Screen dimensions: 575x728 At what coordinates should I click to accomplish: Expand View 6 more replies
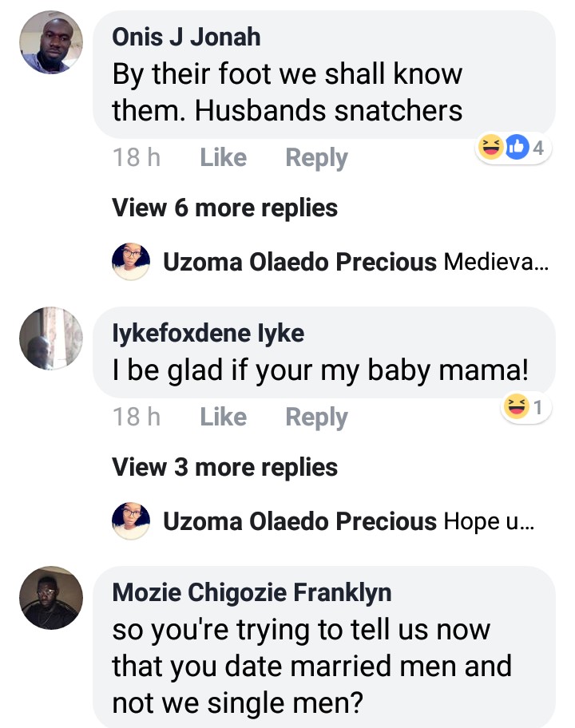coord(224,208)
